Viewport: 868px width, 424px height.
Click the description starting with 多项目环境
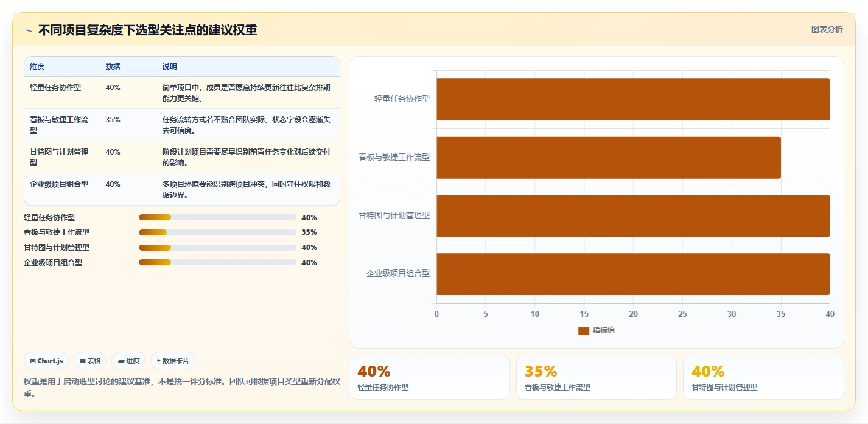(x=247, y=189)
